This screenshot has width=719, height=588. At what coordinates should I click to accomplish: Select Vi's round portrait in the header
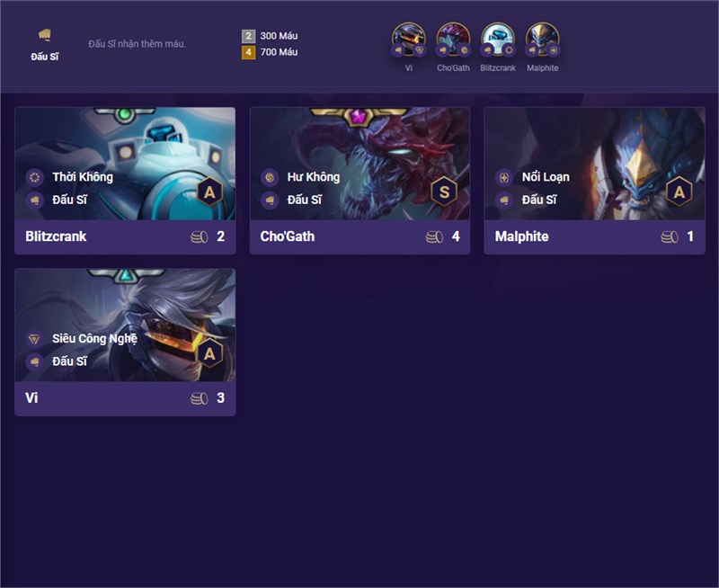409,40
